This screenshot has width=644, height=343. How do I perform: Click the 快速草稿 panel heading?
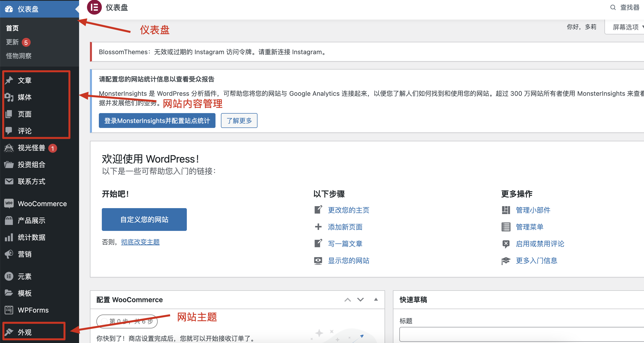pos(413,300)
